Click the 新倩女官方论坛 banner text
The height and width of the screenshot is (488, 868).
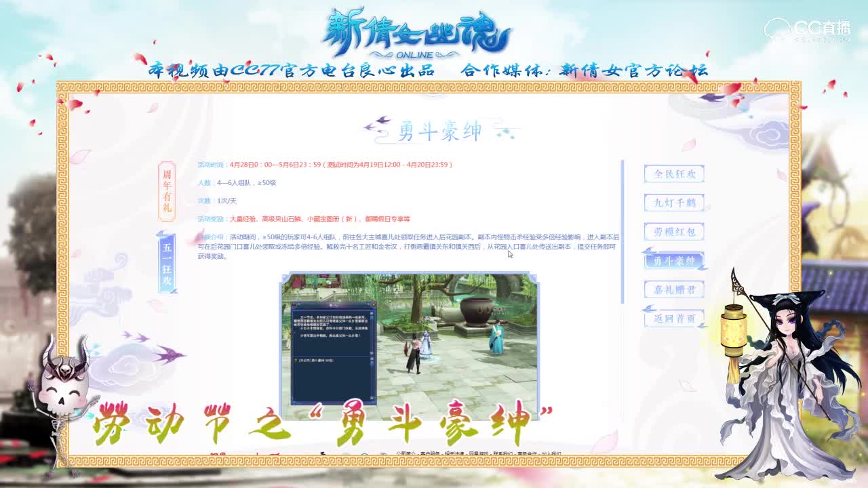(x=635, y=70)
